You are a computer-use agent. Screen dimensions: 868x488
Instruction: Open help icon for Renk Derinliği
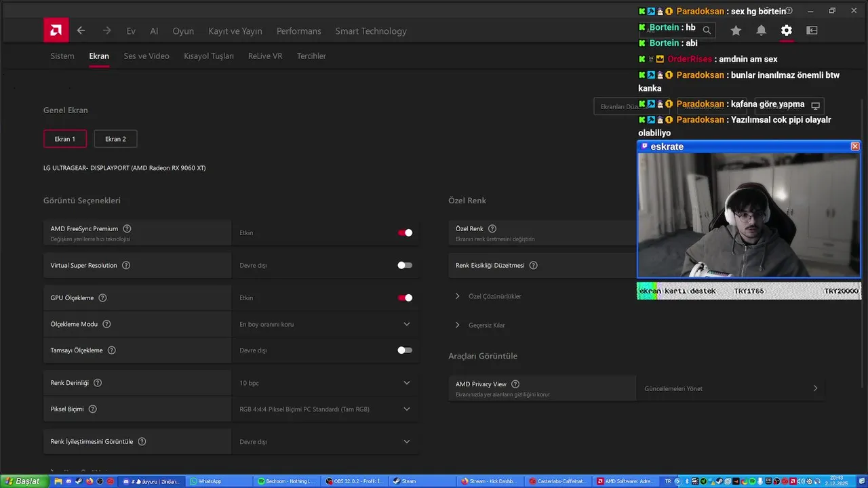point(98,383)
